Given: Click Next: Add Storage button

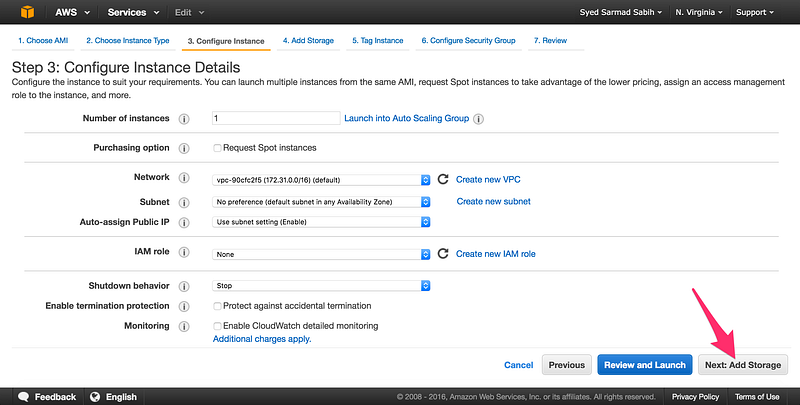Looking at the screenshot, I should (743, 365).
